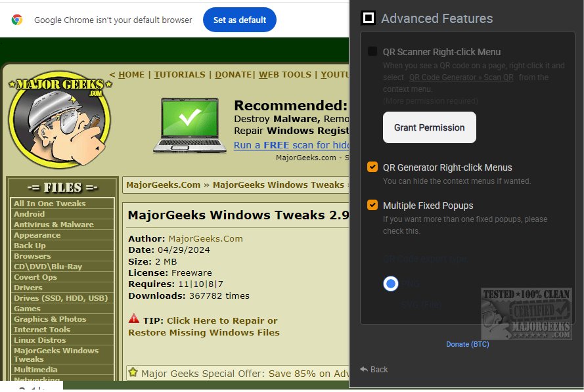
Task: Click the green laptop checkmark image
Action: point(190,125)
